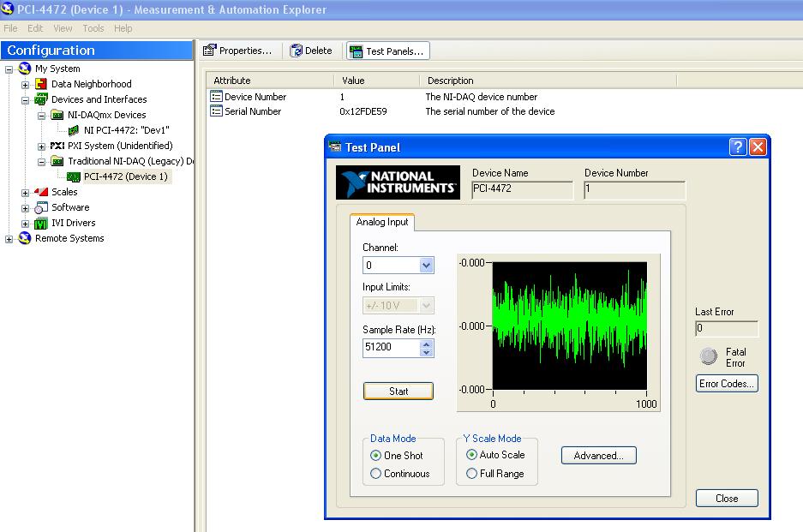Image resolution: width=803 pixels, height=532 pixels.
Task: Collapse Traditional NI-DAQ (Legacy) node
Action: point(41,162)
